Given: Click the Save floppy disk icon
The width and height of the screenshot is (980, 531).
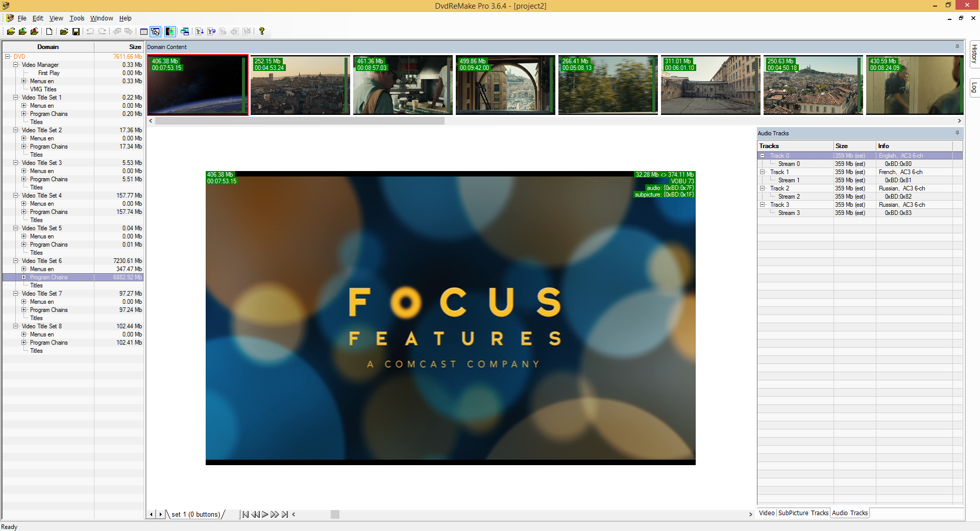Looking at the screenshot, I should click(76, 32).
